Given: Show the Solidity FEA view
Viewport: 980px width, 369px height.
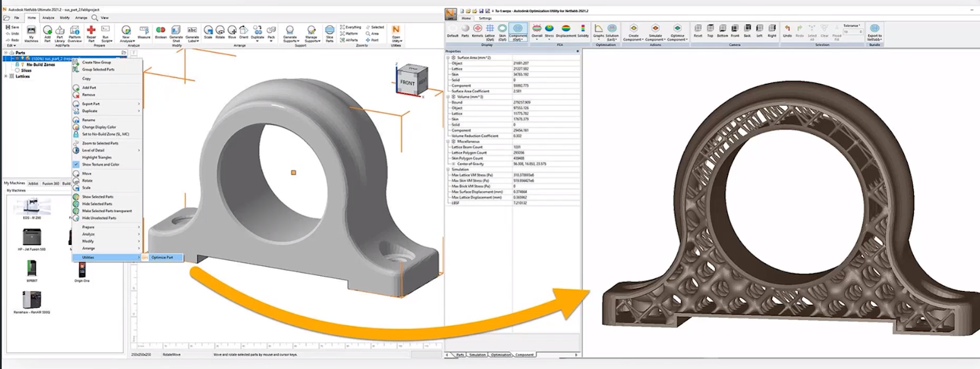Looking at the screenshot, I should (583, 31).
